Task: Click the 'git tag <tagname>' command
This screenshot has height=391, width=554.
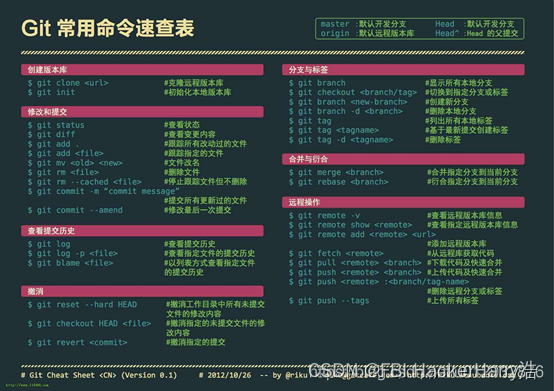Action: [334, 130]
